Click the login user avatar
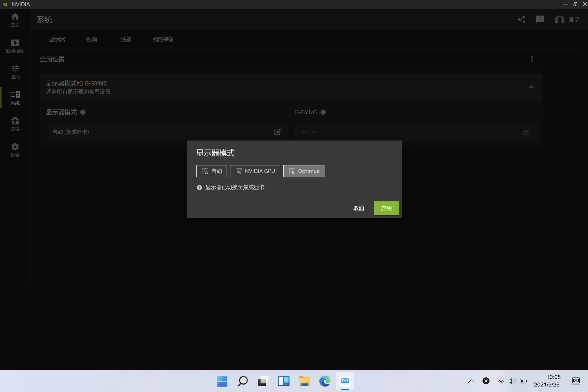 (559, 20)
